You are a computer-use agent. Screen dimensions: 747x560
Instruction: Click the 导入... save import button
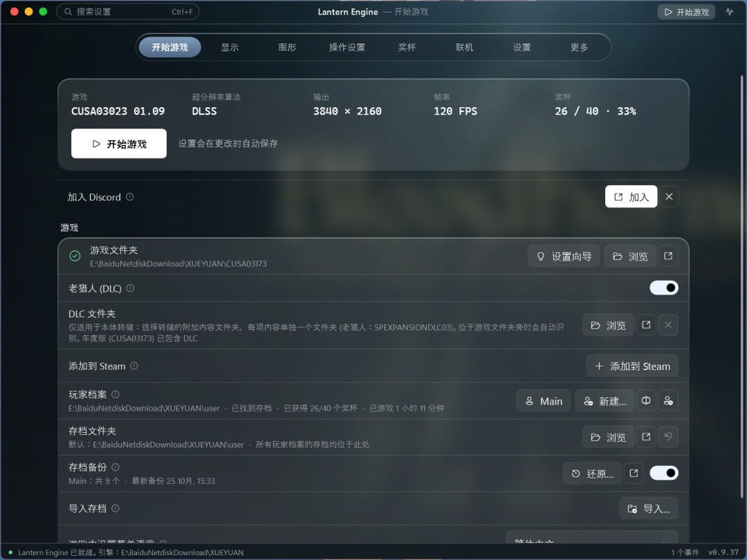click(648, 509)
